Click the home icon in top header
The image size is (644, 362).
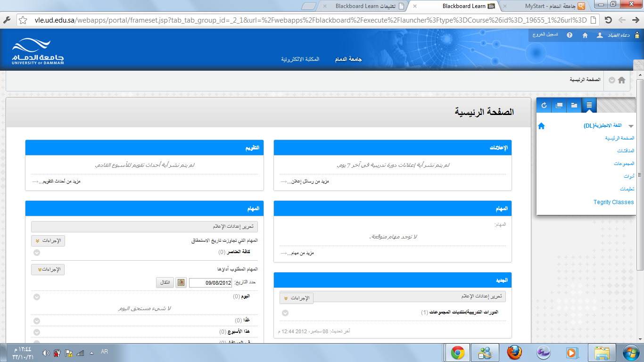(x=585, y=35)
